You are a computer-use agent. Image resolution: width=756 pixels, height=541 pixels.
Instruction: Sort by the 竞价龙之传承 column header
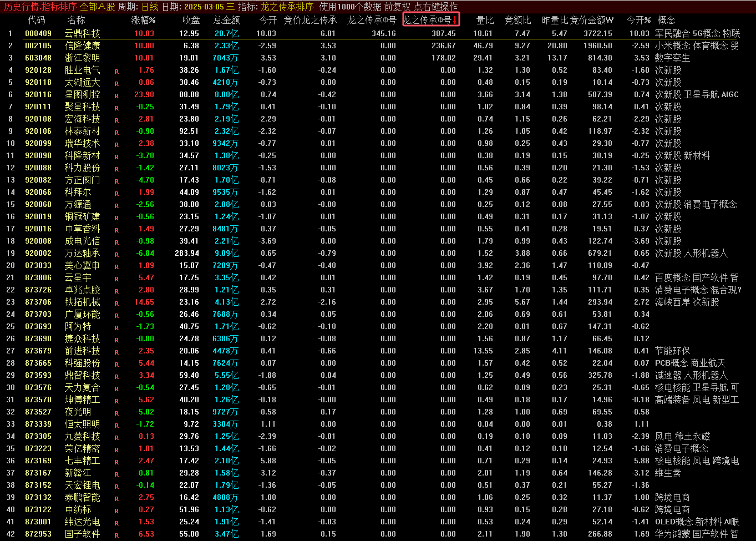(310, 20)
